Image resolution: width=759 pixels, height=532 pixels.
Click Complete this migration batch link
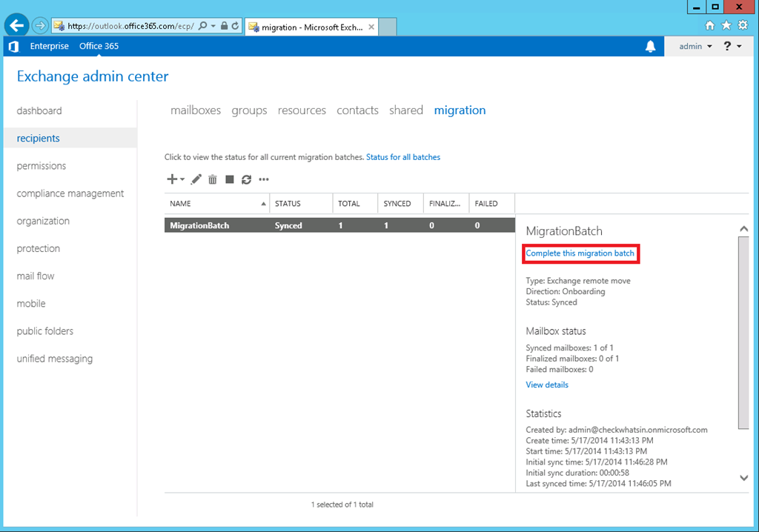point(580,253)
